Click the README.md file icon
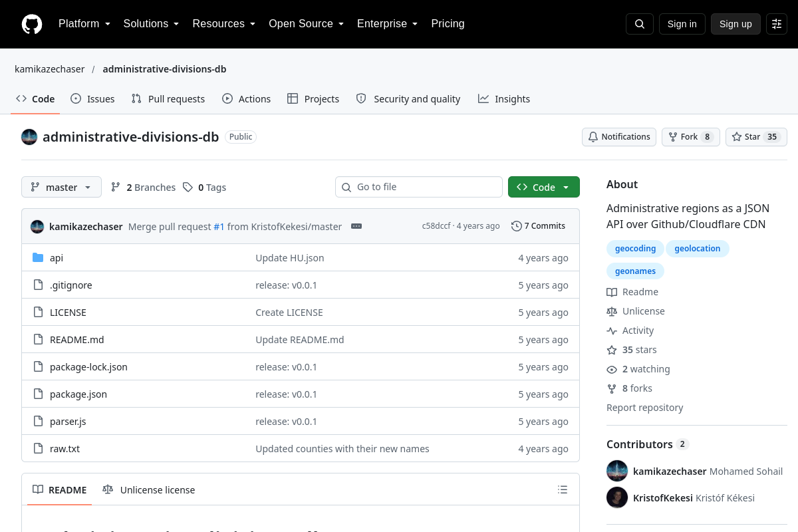Viewport: 798px width, 532px height. pos(38,340)
